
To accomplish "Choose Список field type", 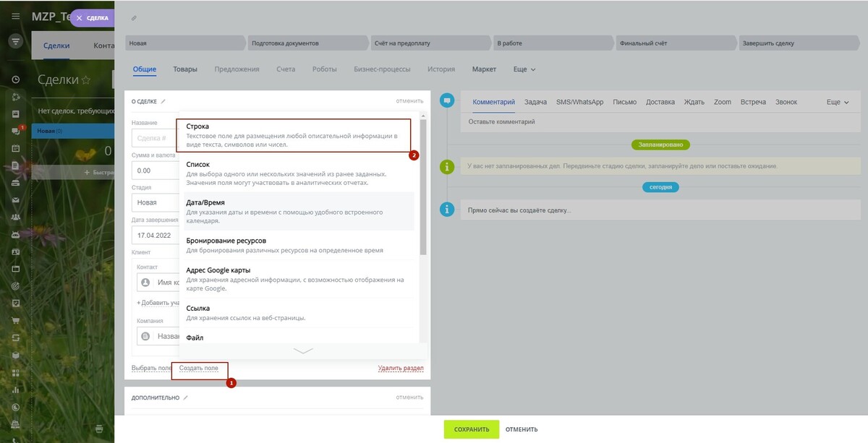I will [x=299, y=174].
